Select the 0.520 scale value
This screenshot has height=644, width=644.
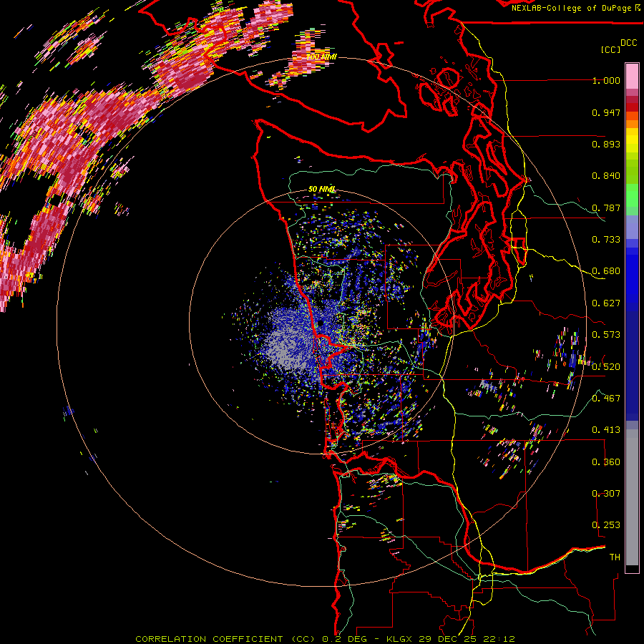(606, 366)
